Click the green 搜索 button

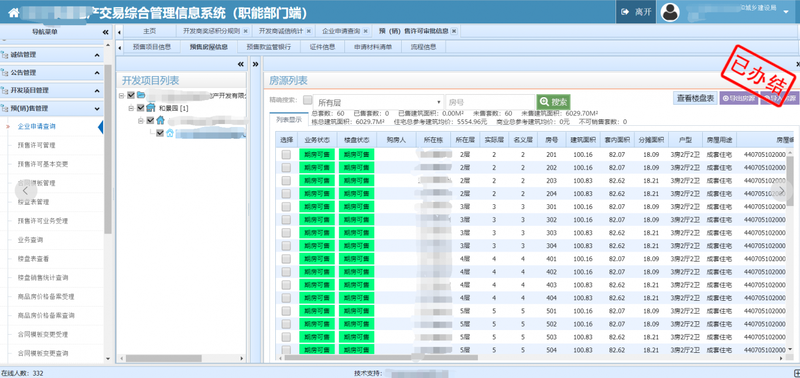pos(554,102)
